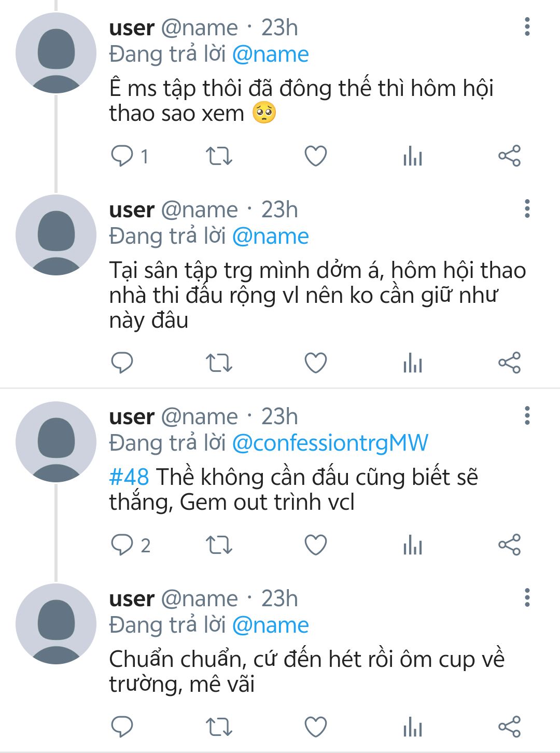This screenshot has height=753, width=560.
Task: Reply to the 'Chuẩn chuẩn' tweet
Action: (122, 727)
